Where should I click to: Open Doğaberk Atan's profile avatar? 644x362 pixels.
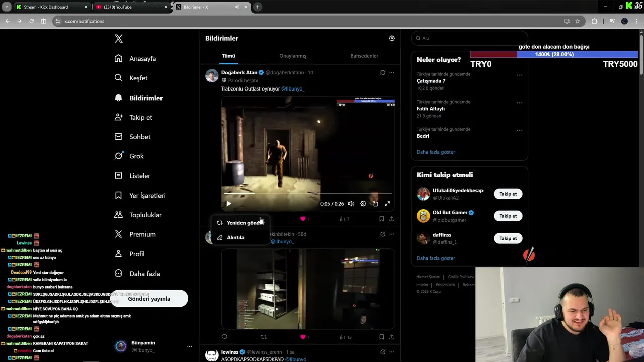pyautogui.click(x=212, y=76)
